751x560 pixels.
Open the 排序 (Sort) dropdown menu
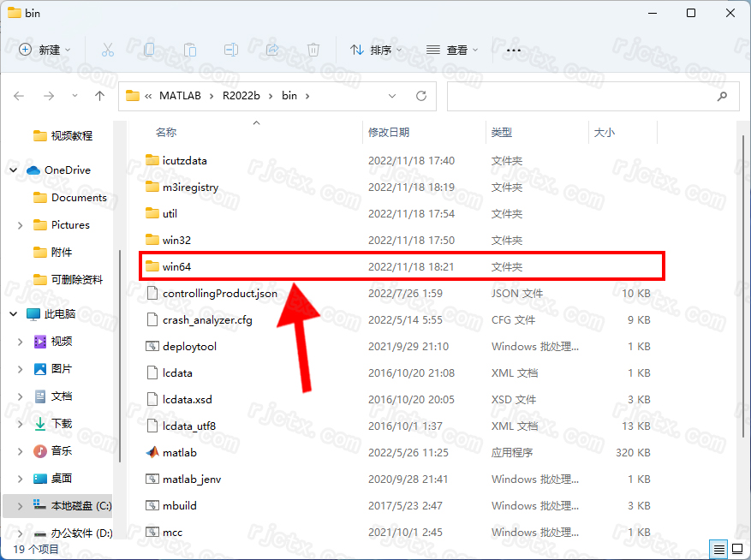376,50
